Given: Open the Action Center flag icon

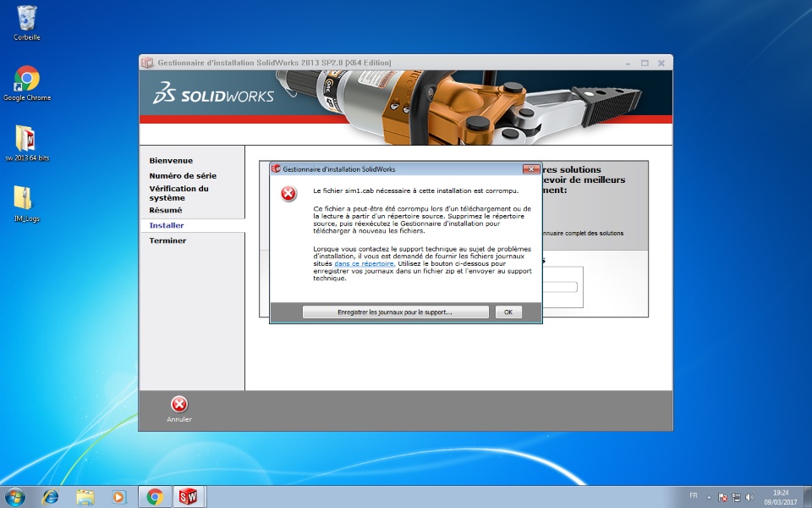Looking at the screenshot, I should [722, 498].
